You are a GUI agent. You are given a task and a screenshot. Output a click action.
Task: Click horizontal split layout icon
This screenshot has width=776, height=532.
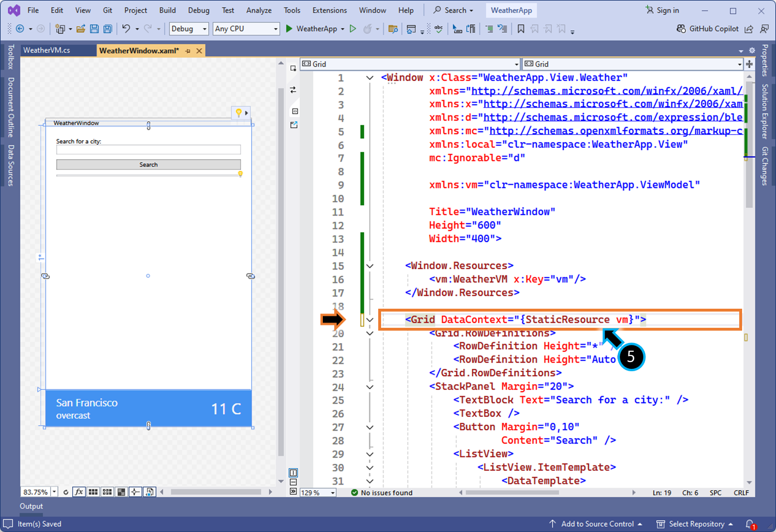coord(293,482)
